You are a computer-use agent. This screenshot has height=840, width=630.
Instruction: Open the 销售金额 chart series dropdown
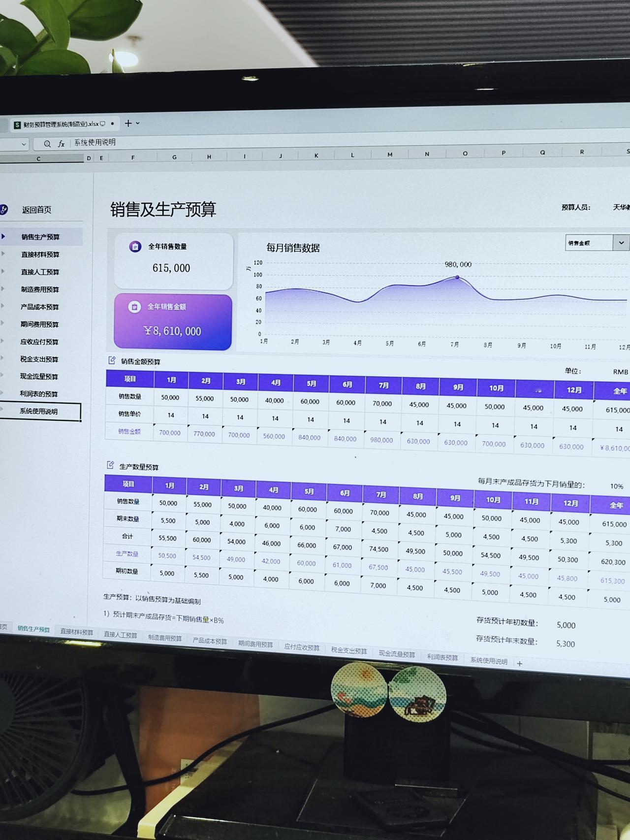pos(621,243)
